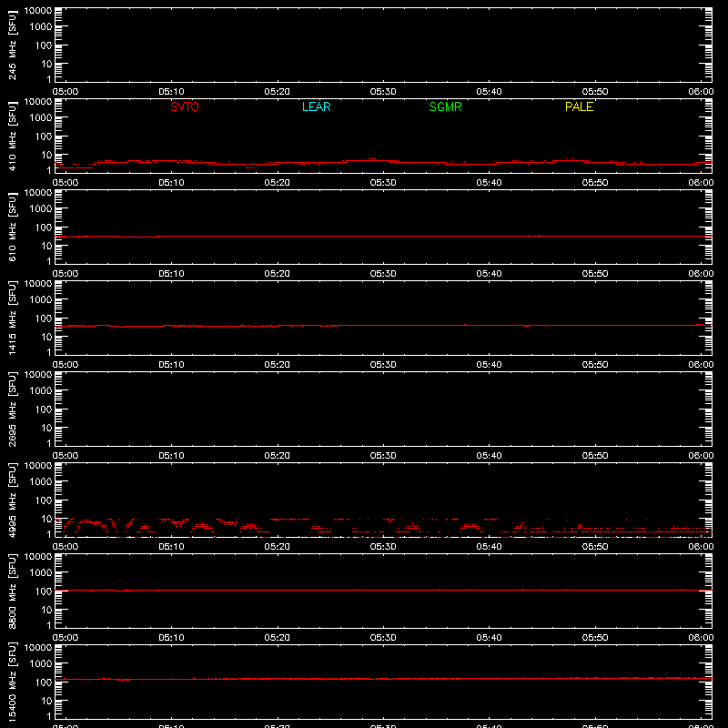This screenshot has width=728, height=728.
Task: Select the 2695 MHz [SFU] axis title
Action: 13,409
